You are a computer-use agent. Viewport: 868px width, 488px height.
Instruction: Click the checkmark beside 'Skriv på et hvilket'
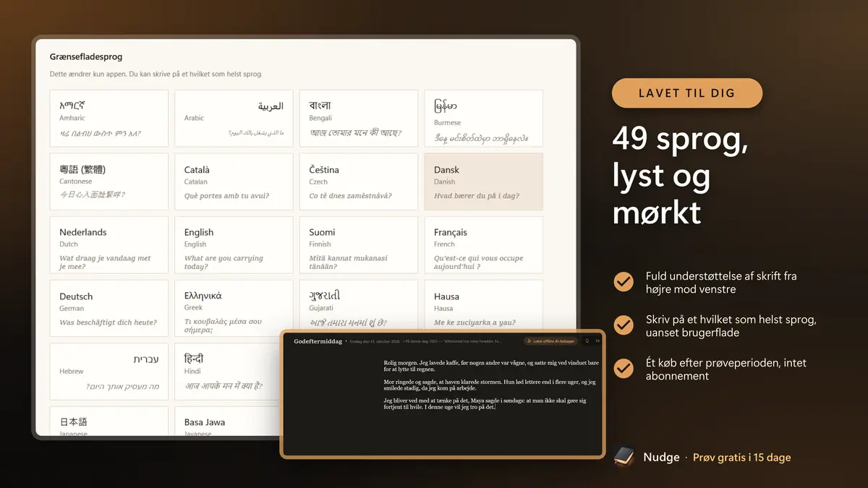click(624, 325)
